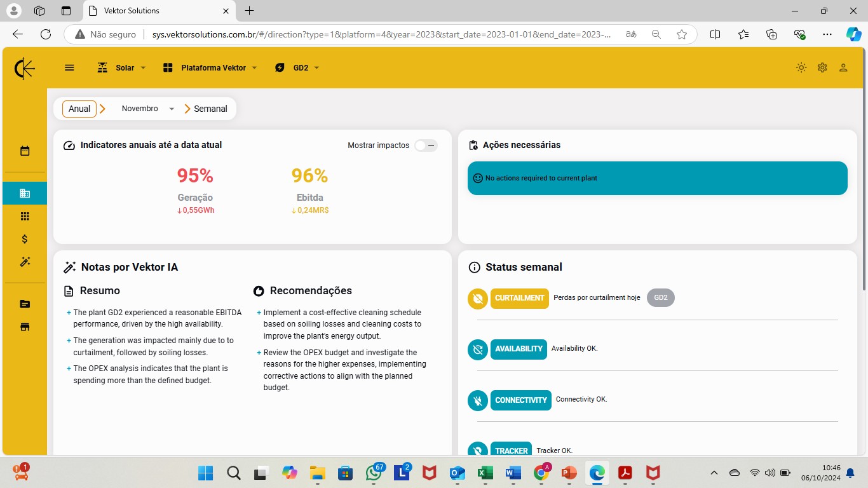The height and width of the screenshot is (488, 868).
Task: Click the tracker status round icon
Action: click(x=478, y=449)
